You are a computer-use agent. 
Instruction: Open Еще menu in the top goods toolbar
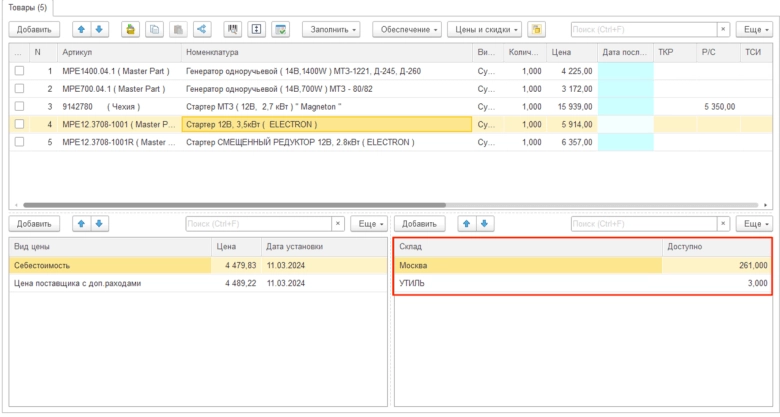[754, 30]
